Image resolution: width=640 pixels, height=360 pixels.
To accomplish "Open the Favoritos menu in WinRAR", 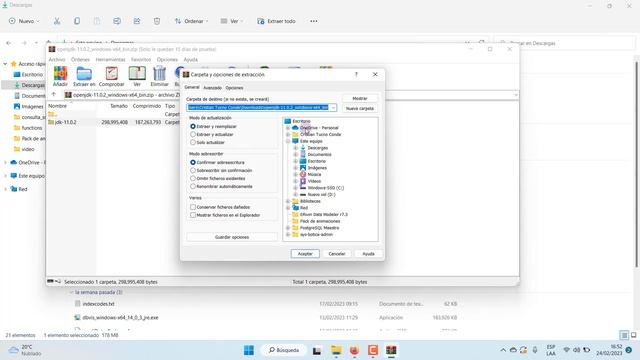I will [141, 60].
